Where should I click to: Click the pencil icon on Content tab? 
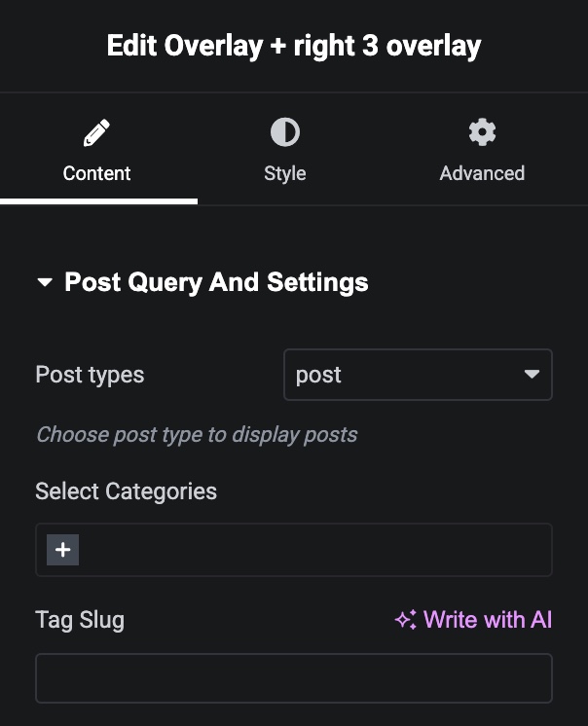tap(96, 132)
